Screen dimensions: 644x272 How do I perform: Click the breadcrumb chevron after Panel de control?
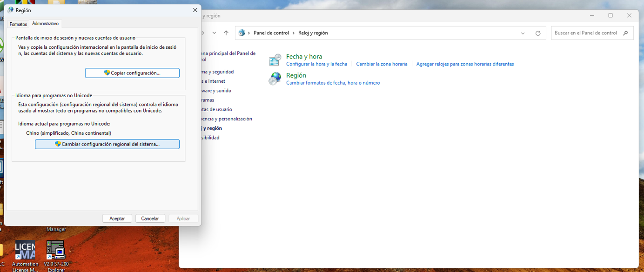click(294, 33)
